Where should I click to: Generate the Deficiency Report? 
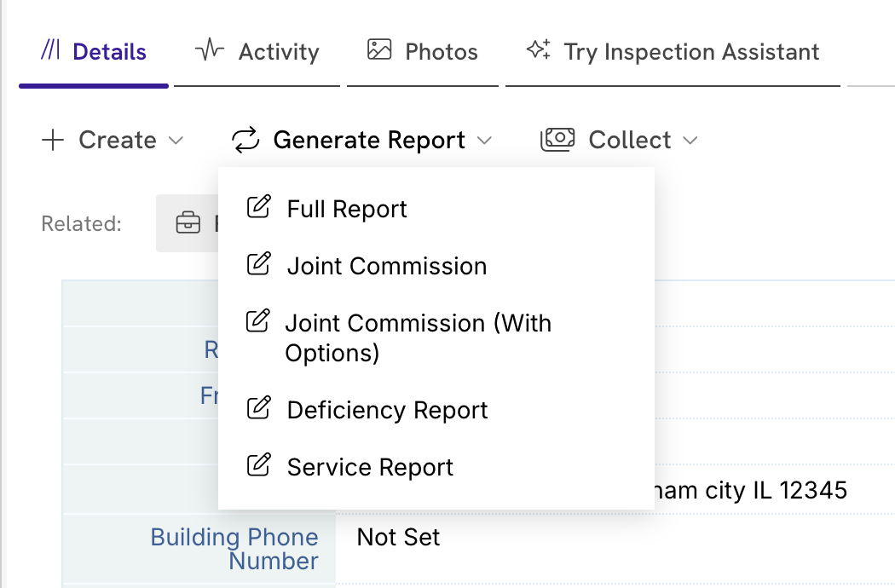436,409
